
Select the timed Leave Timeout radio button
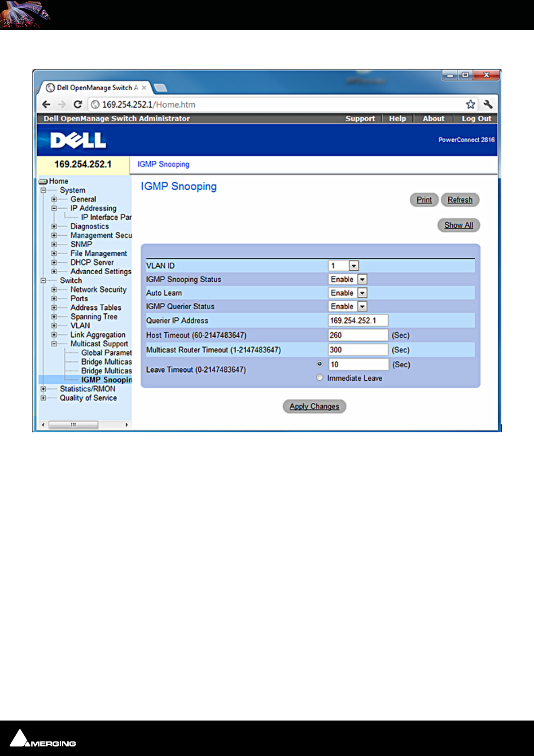(x=320, y=364)
